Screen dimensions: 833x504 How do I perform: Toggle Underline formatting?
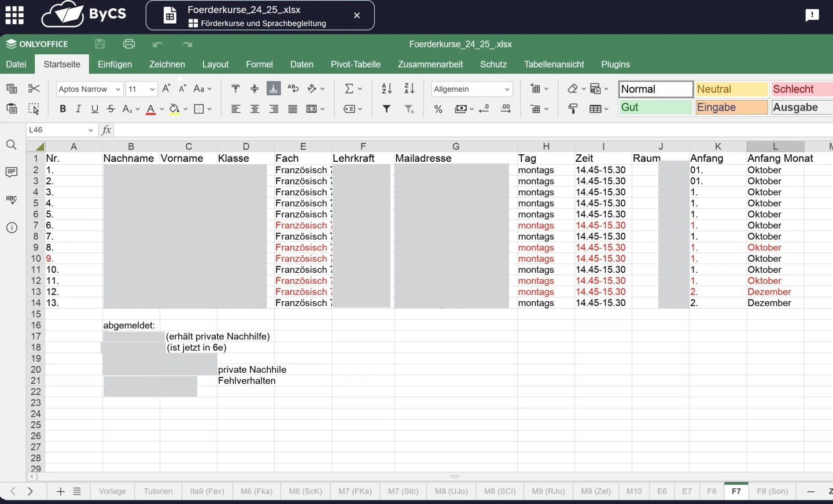point(95,109)
